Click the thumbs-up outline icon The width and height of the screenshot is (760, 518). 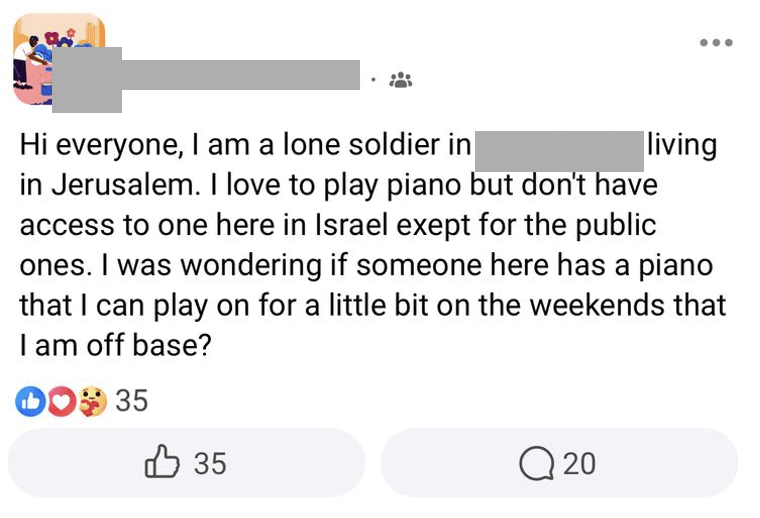pos(162,463)
